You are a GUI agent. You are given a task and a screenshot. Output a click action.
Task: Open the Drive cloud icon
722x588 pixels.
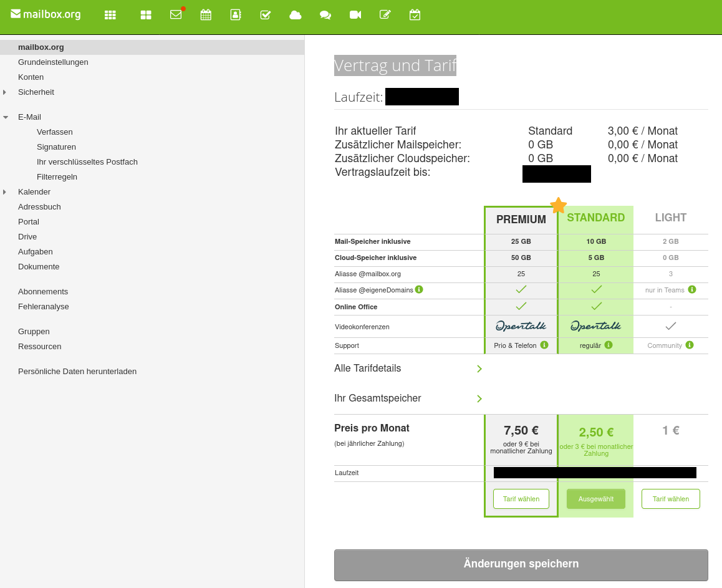coord(296,15)
